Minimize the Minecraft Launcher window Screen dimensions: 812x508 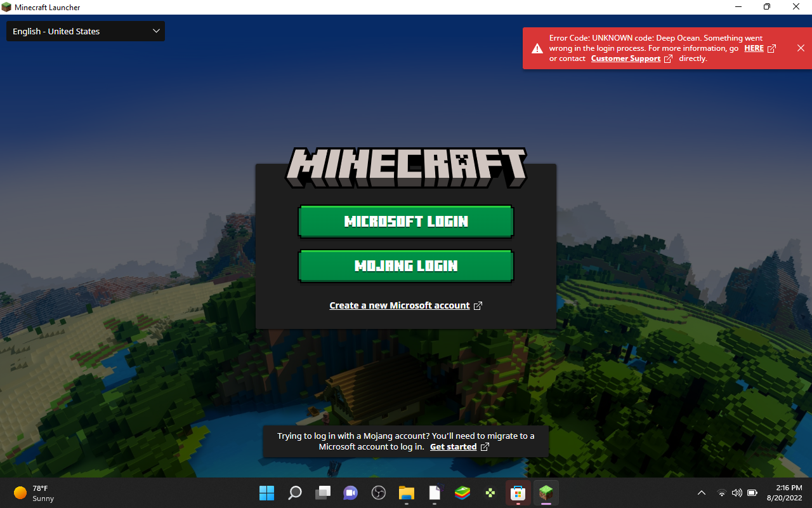[x=738, y=7]
